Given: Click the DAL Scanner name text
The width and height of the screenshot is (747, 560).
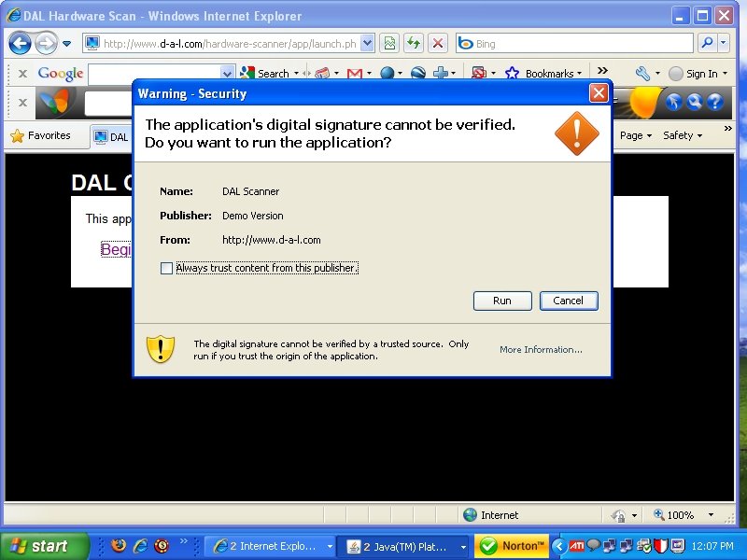Looking at the screenshot, I should (250, 191).
